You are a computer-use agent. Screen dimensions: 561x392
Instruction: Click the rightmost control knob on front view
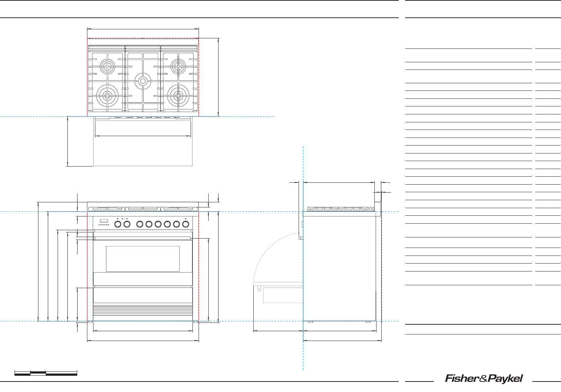[186, 224]
